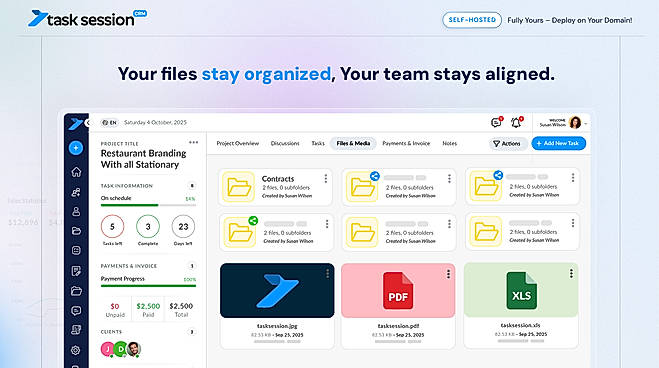Open the settings gear icon in sidebar
Image resolution: width=659 pixels, height=368 pixels.
coord(76,350)
